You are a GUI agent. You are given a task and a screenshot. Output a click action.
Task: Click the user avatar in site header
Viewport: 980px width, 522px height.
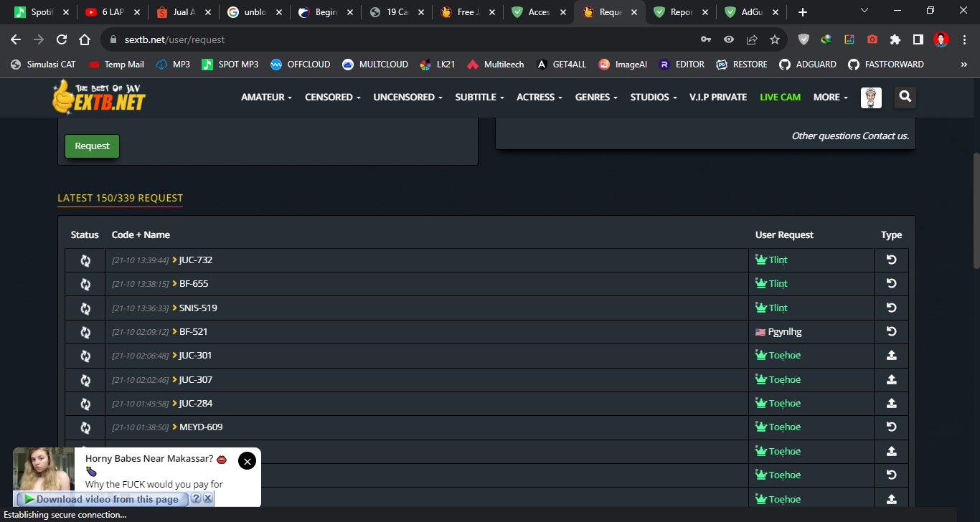(871, 98)
